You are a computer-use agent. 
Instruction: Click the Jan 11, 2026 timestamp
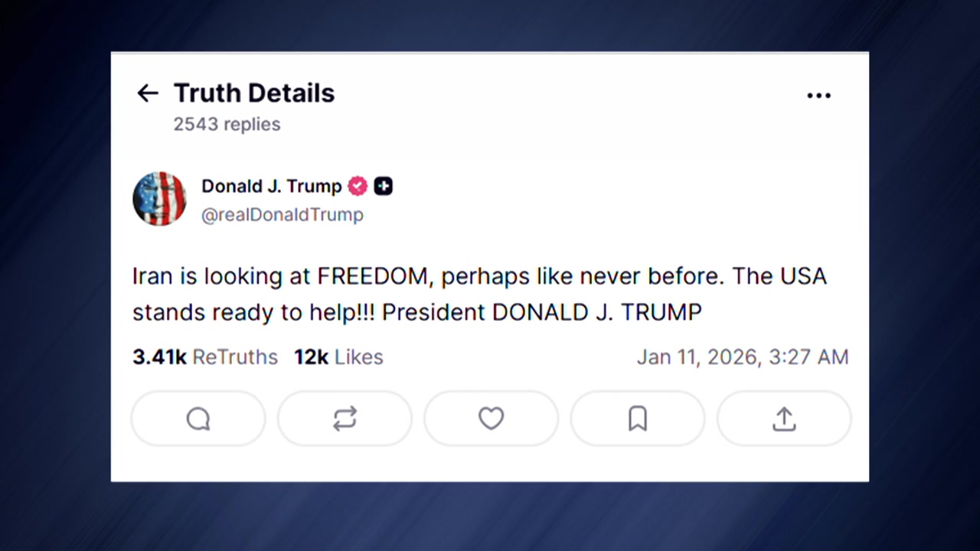point(742,357)
